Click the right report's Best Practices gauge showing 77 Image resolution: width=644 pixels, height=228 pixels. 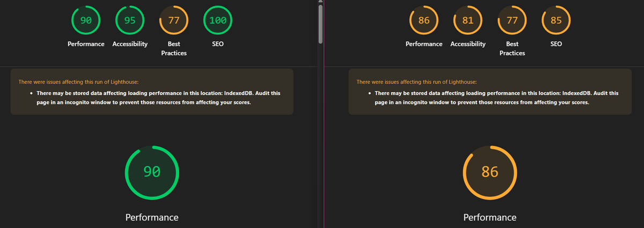coord(512,20)
